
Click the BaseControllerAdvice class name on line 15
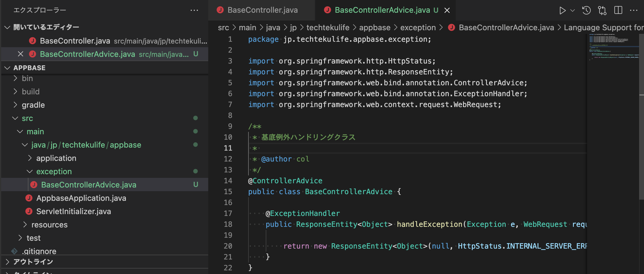point(349,192)
